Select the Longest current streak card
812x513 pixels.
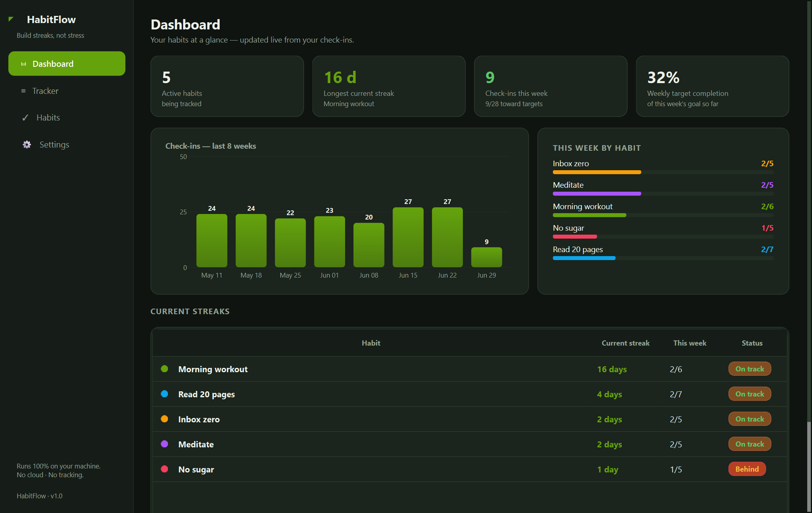pyautogui.click(x=389, y=86)
